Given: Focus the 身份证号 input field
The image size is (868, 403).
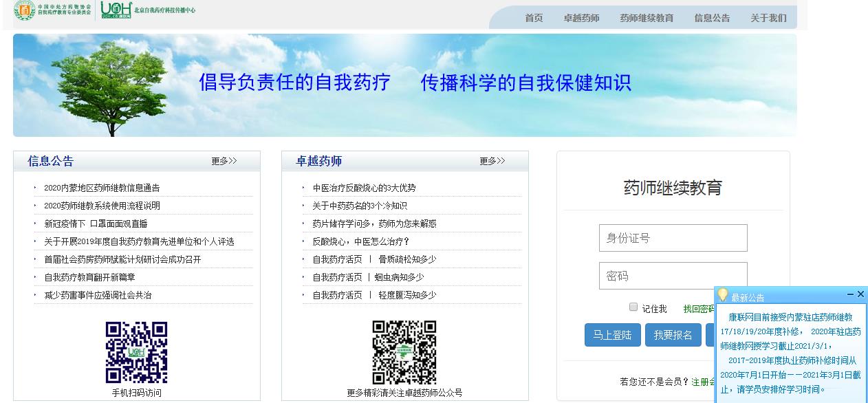Looking at the screenshot, I should [673, 238].
